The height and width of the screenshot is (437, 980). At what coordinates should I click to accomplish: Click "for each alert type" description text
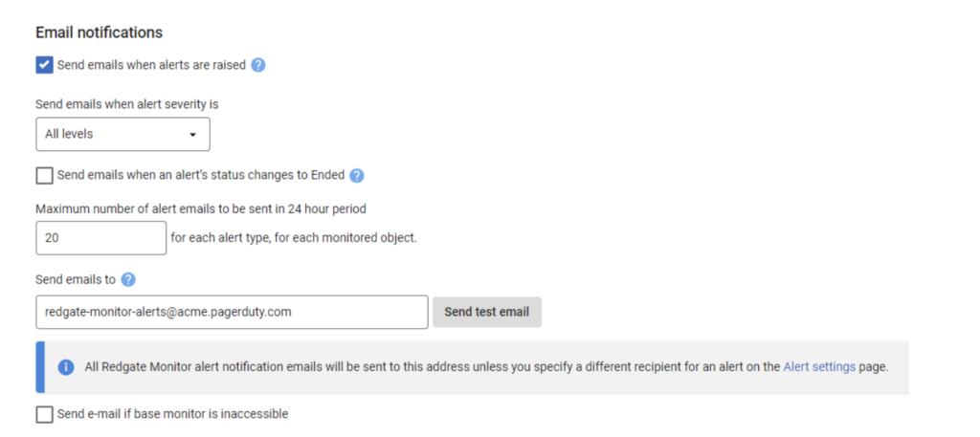pyautogui.click(x=293, y=238)
